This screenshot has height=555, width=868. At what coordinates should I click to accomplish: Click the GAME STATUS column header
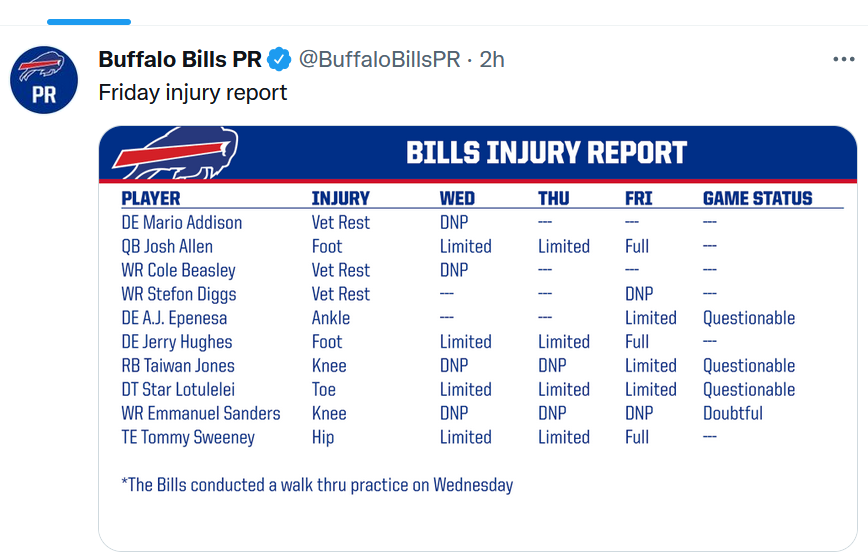(x=757, y=198)
